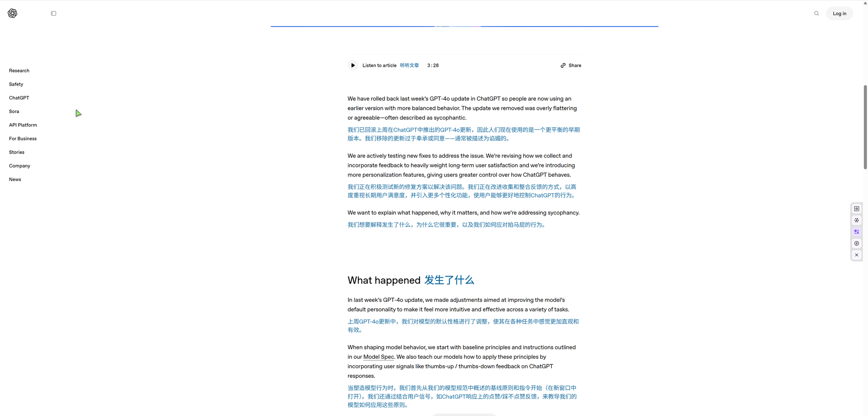Click the Share button label
868x416 pixels.
(575, 66)
